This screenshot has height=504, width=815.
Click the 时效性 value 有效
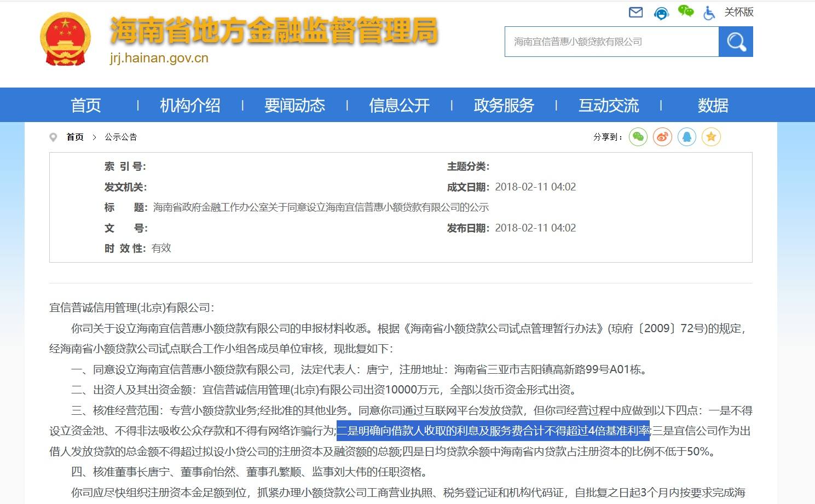[161, 248]
